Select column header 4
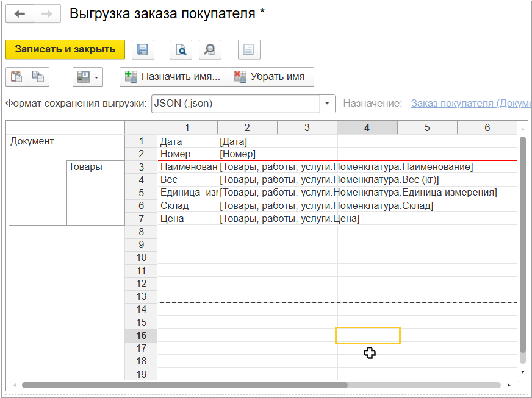 pos(367,127)
